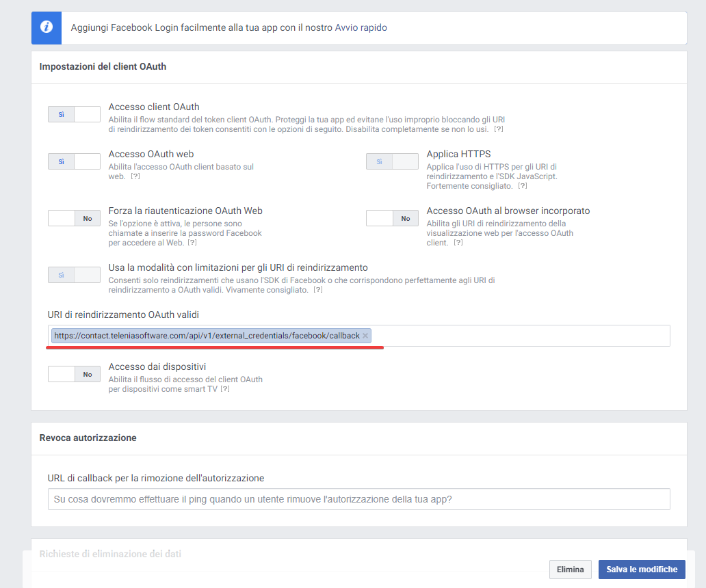Open help [?] for Applica HTTPS
Screen dimensions: 706x588
[x=522, y=186]
